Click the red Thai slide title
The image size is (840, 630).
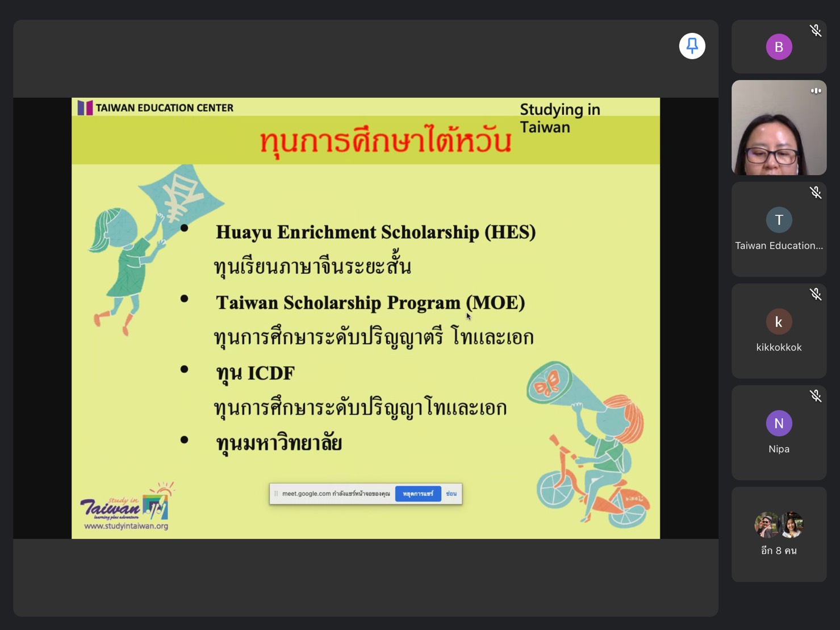coord(386,140)
